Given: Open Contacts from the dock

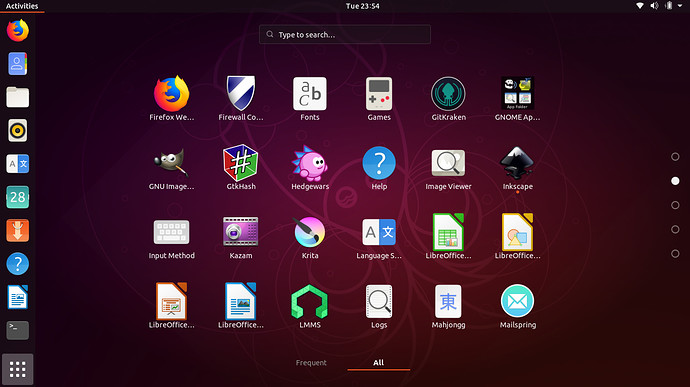Looking at the screenshot, I should point(18,63).
